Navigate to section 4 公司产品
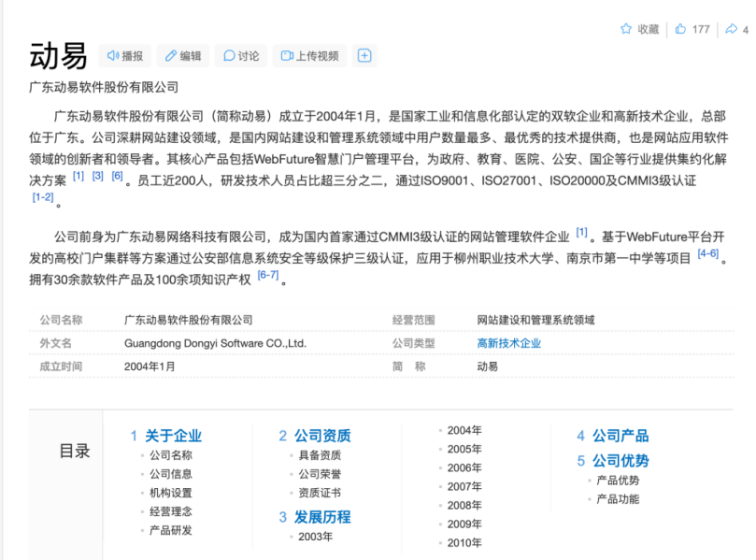This screenshot has height=560, width=756. 620,436
